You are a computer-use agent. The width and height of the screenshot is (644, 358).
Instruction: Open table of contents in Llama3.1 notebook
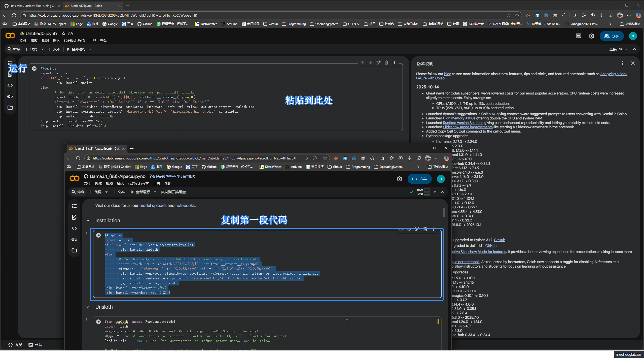pos(74,206)
